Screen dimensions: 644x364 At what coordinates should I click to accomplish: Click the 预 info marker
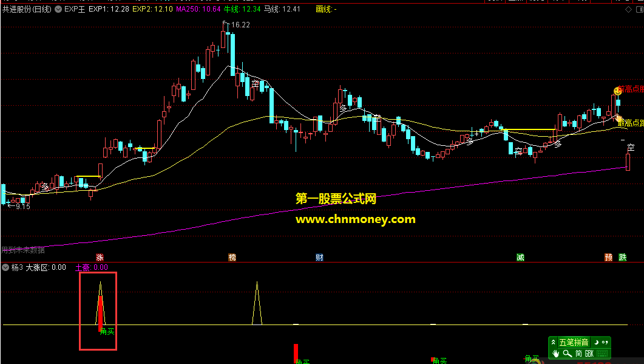[x=609, y=258]
